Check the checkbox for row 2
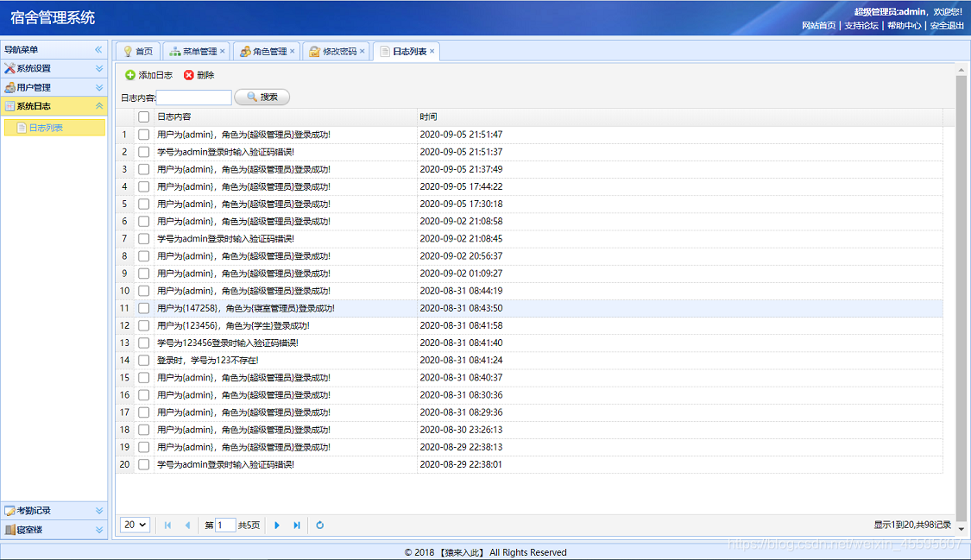The image size is (971, 560). (143, 152)
